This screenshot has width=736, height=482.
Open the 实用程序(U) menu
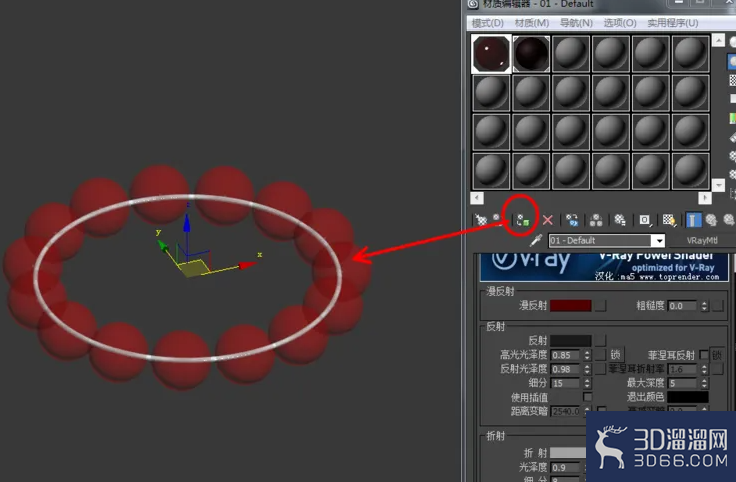click(673, 23)
